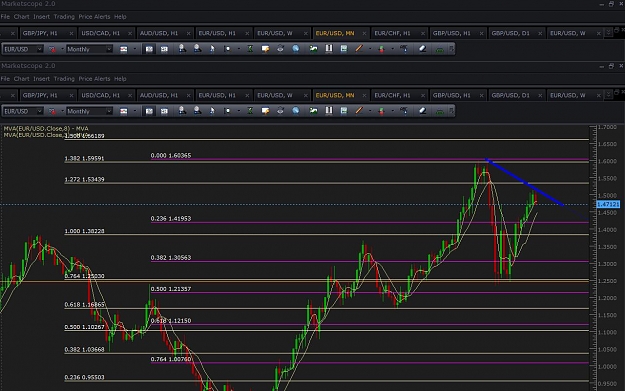Open the Trading menu in lower window
625x391 pixels.
64,79
